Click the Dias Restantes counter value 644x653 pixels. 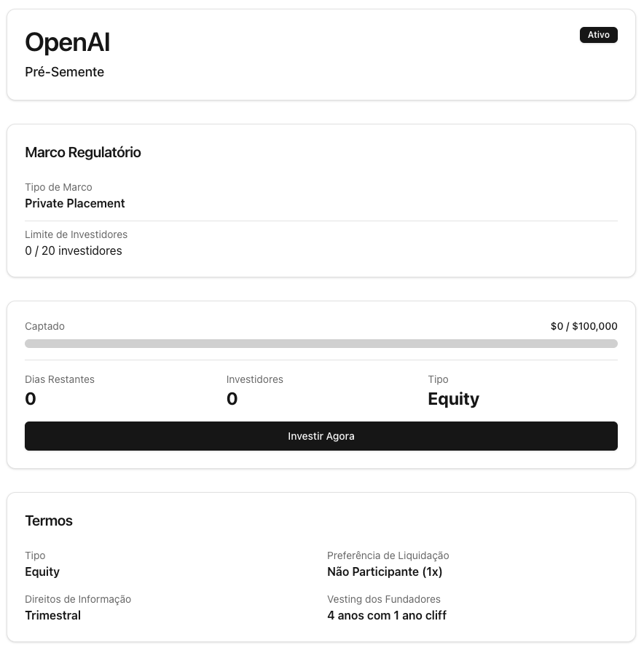(x=31, y=399)
